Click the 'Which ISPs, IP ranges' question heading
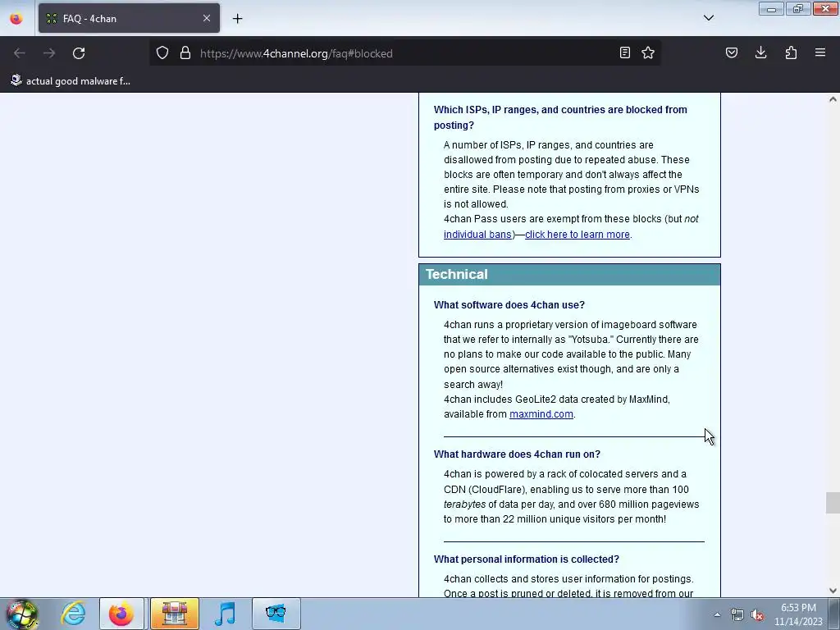 point(560,117)
